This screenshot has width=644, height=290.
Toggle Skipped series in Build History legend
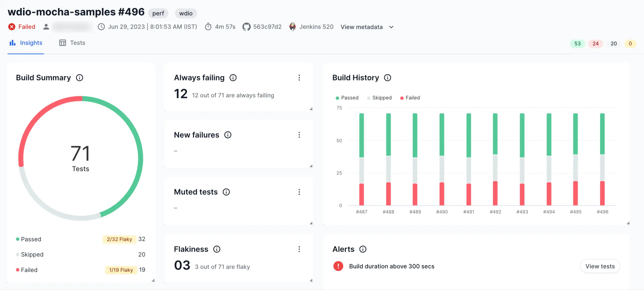pos(379,98)
